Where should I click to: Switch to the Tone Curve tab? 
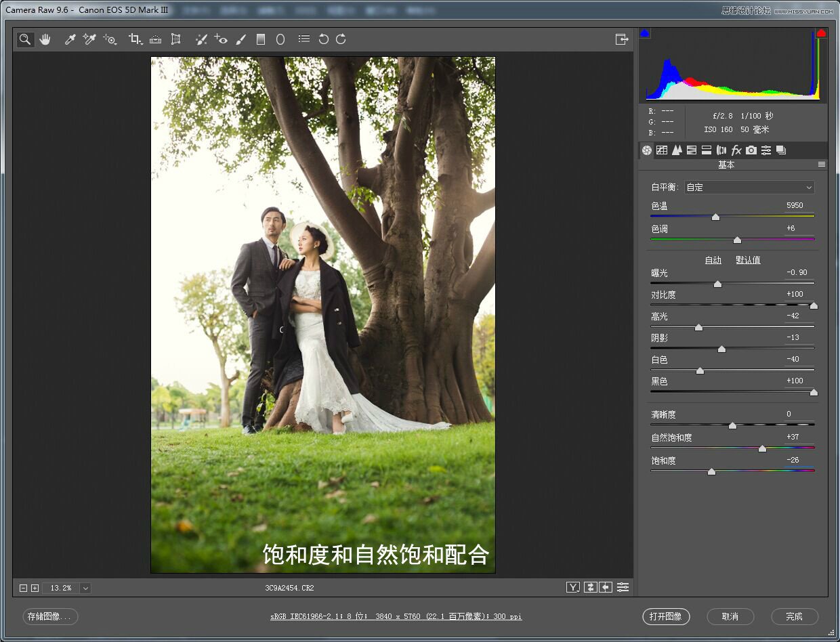pyautogui.click(x=662, y=150)
